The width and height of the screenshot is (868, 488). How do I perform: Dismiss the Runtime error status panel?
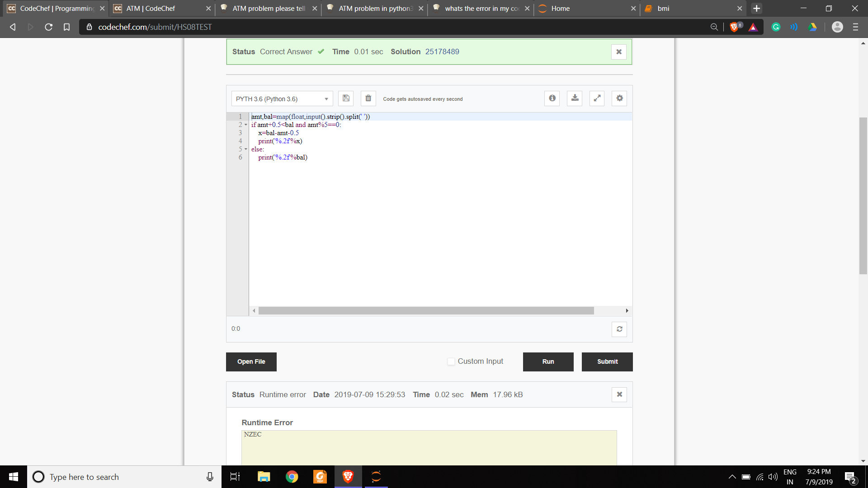(x=619, y=394)
